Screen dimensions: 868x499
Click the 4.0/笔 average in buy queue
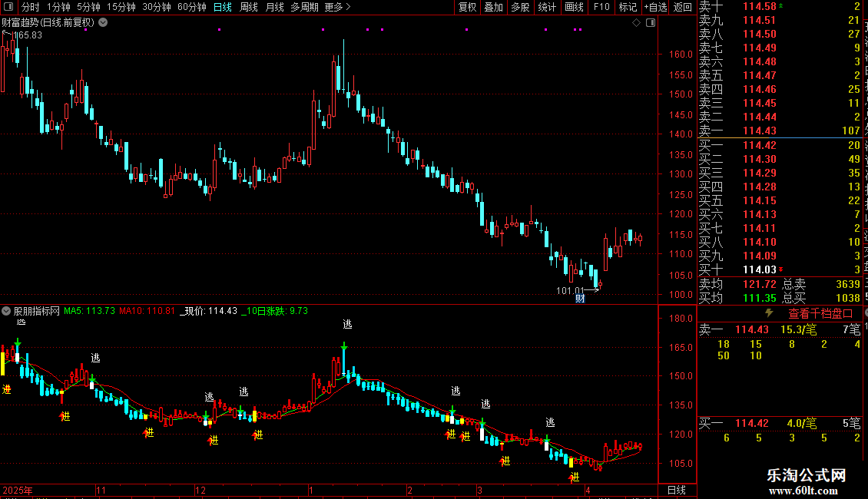(802, 423)
